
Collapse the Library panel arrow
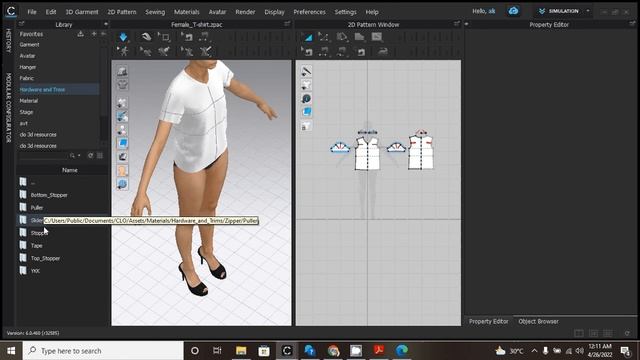click(106, 24)
